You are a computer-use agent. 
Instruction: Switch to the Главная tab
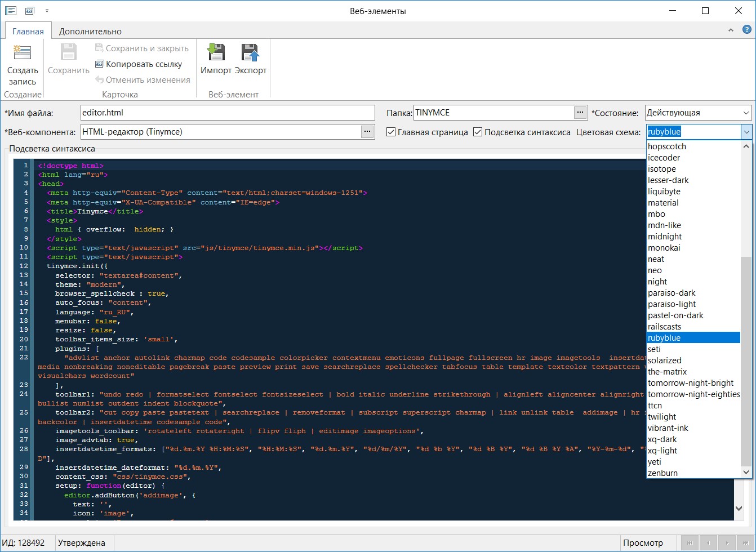28,32
